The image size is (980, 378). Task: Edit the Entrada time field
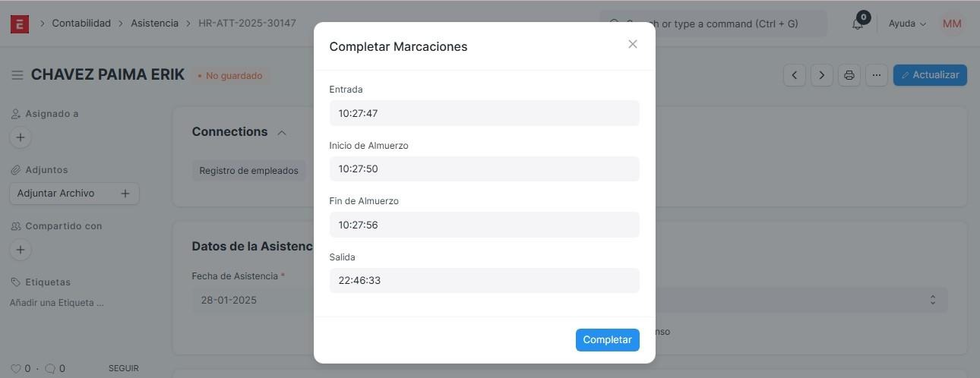[x=484, y=113]
